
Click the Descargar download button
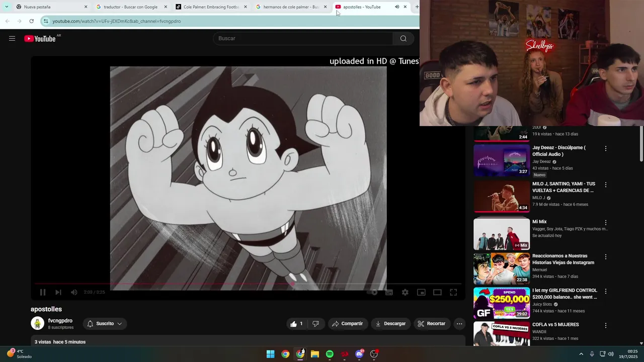(391, 324)
